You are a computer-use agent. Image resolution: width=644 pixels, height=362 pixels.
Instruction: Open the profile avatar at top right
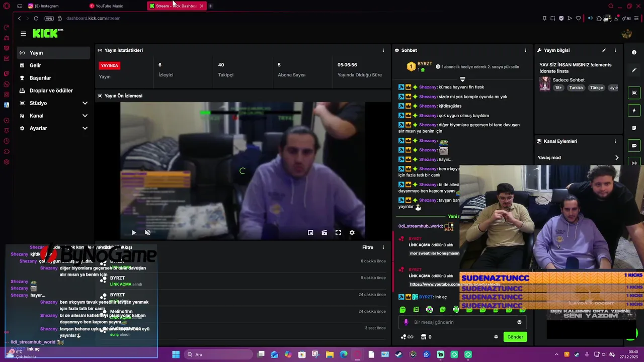(x=626, y=34)
